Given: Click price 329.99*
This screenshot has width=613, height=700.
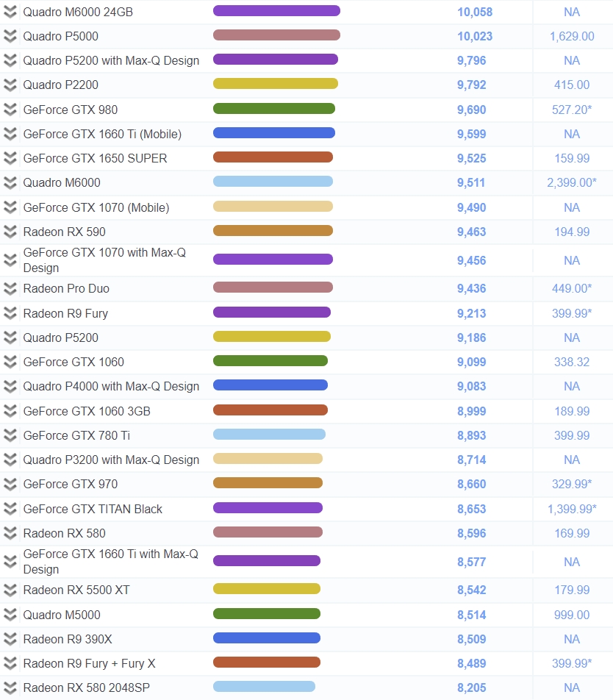Looking at the screenshot, I should tap(572, 484).
